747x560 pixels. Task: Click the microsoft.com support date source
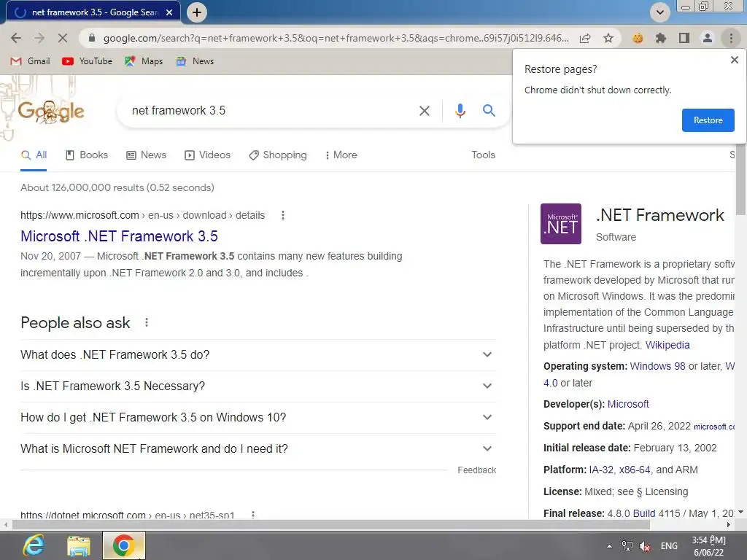coord(714,427)
